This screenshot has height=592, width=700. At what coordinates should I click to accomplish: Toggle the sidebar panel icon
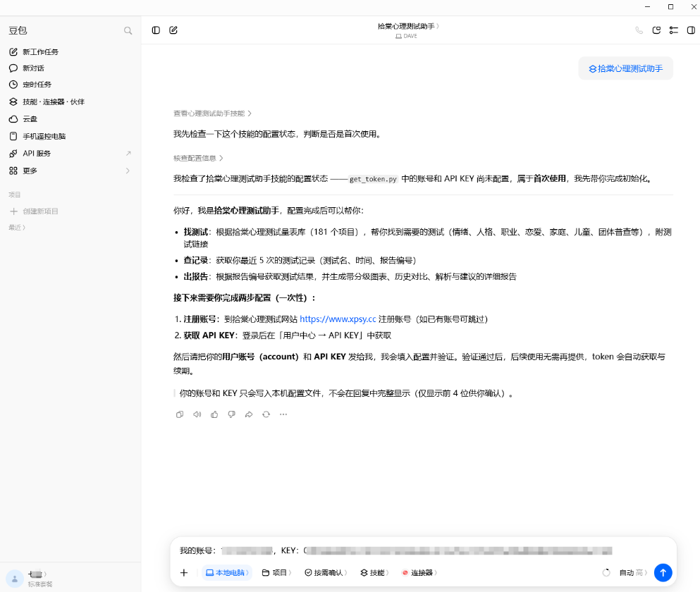click(156, 30)
